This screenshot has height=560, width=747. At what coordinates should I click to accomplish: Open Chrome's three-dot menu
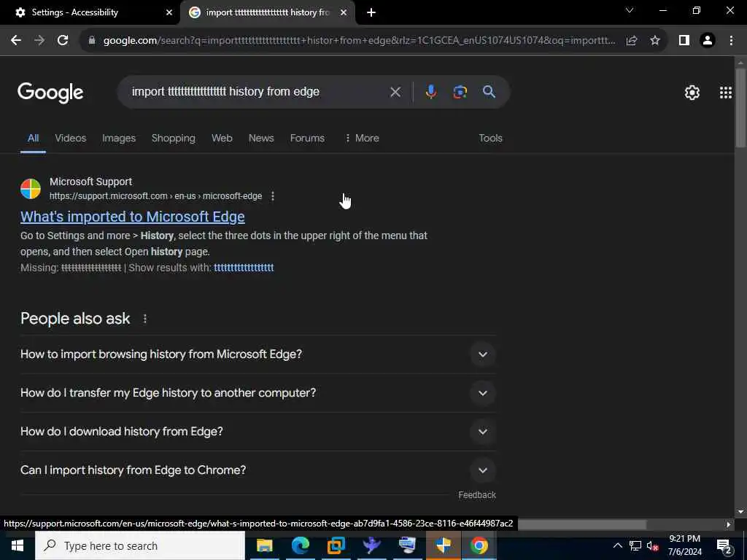[731, 41]
